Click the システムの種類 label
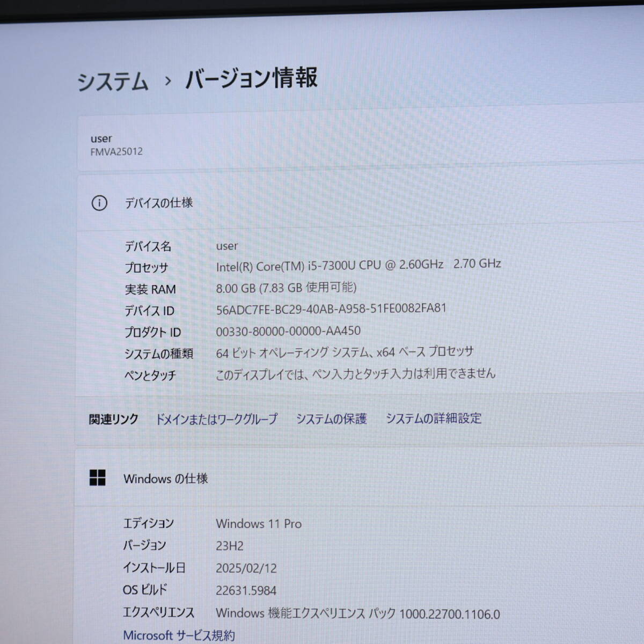644x644 pixels. coord(158,354)
